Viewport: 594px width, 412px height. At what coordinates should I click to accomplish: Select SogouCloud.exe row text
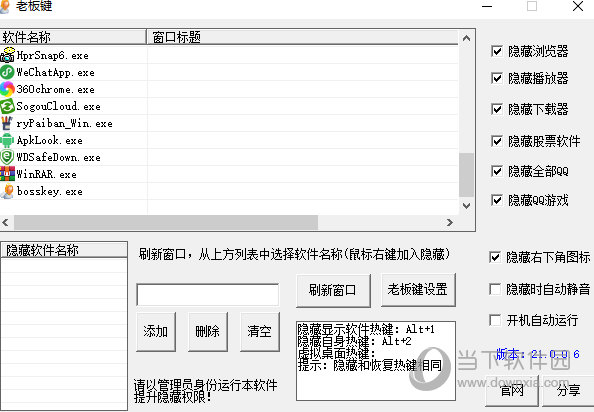coord(59,106)
